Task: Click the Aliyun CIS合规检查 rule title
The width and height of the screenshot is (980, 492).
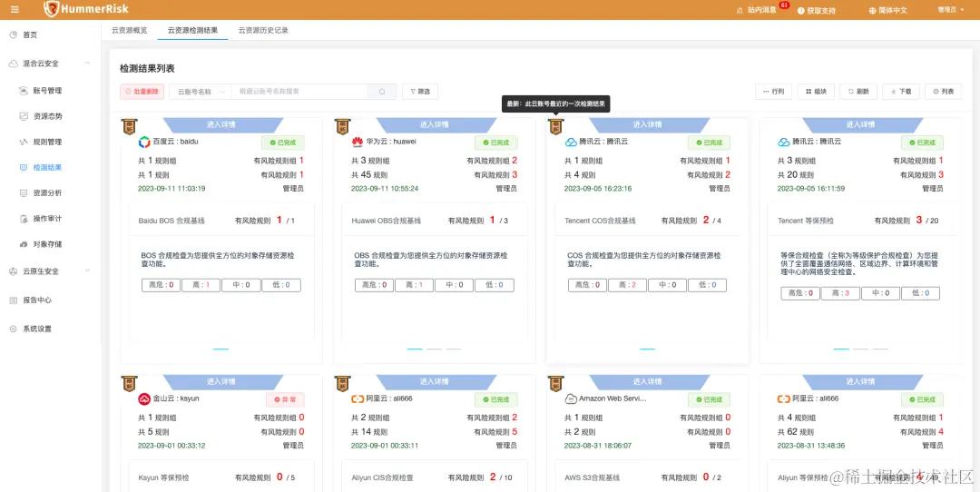Action: point(383,477)
